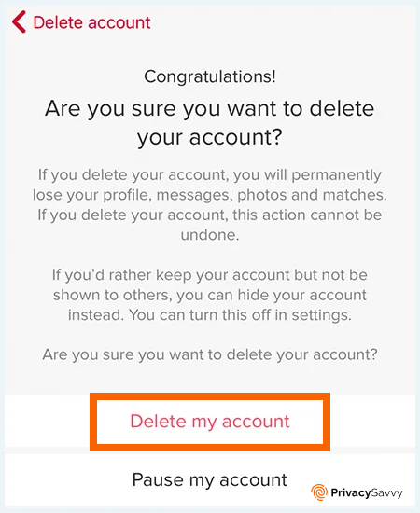Click the small gray confirmation question text
This screenshot has width=420, height=513.
210,354
